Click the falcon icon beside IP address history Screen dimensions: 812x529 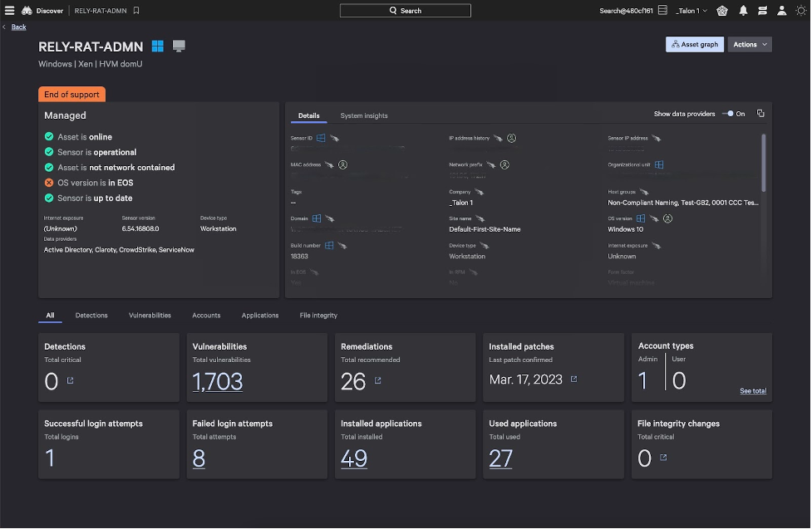pyautogui.click(x=498, y=138)
